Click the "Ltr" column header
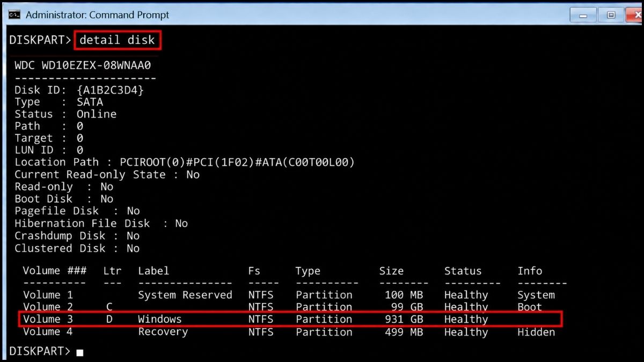The image size is (644, 362). click(113, 271)
